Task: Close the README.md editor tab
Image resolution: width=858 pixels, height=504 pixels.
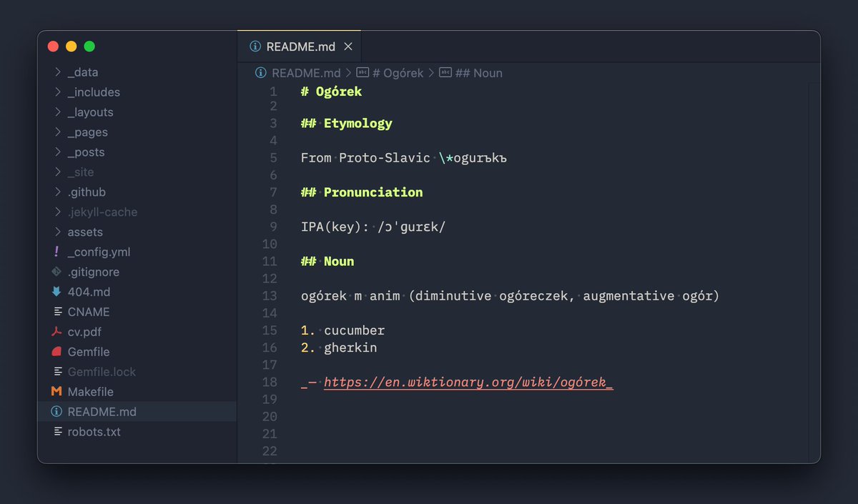Action: (x=348, y=46)
